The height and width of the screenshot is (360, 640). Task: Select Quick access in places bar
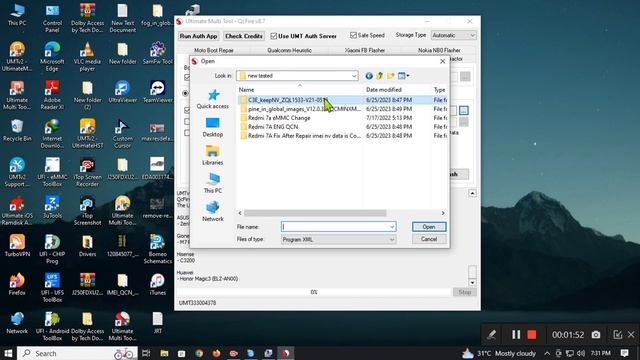click(x=213, y=100)
